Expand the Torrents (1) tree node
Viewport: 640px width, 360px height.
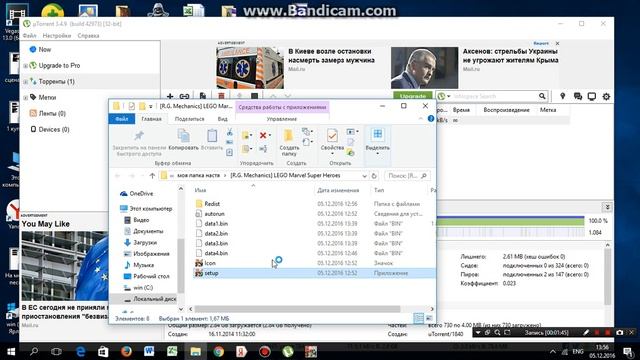tap(26, 82)
